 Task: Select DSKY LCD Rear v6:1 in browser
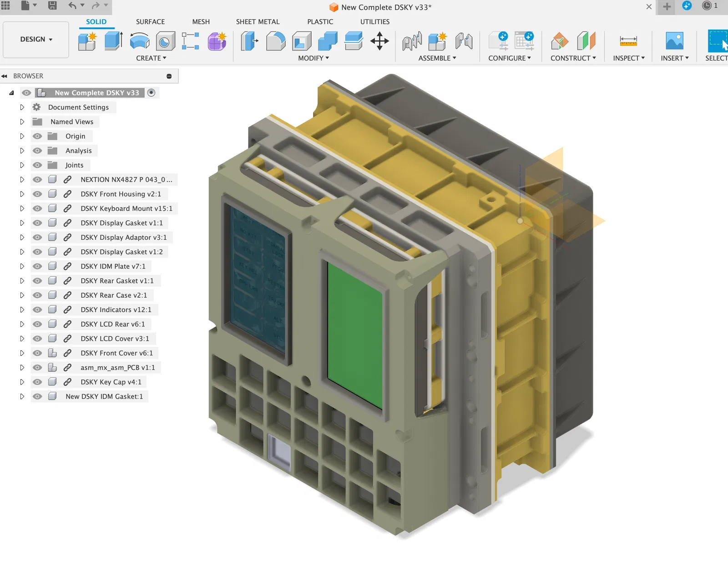click(113, 324)
